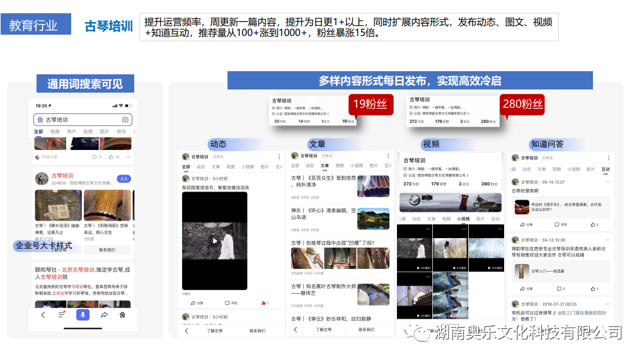Tap the profile banner image in the 视频 panel
The image size is (644, 361).
[450, 202]
